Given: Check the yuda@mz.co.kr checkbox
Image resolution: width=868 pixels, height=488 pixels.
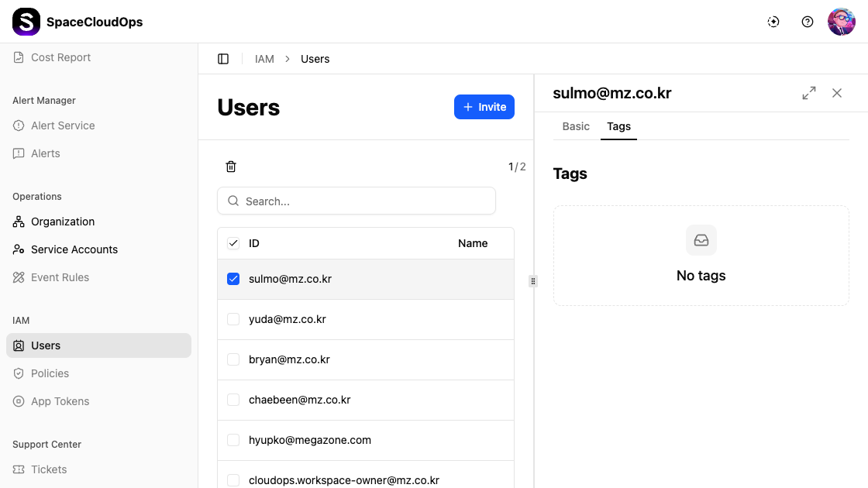Looking at the screenshot, I should pyautogui.click(x=233, y=319).
